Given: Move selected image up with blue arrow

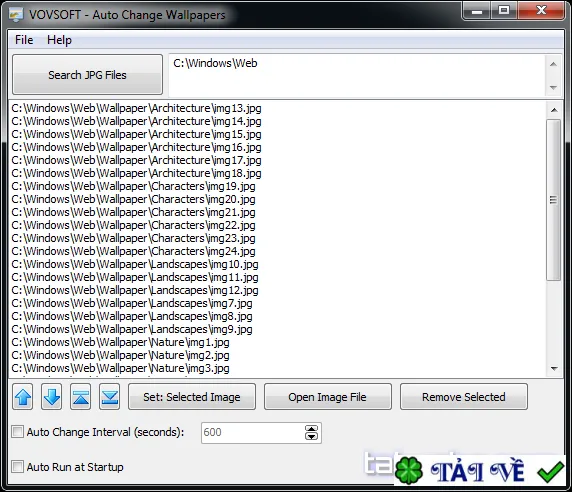Looking at the screenshot, I should (23, 397).
